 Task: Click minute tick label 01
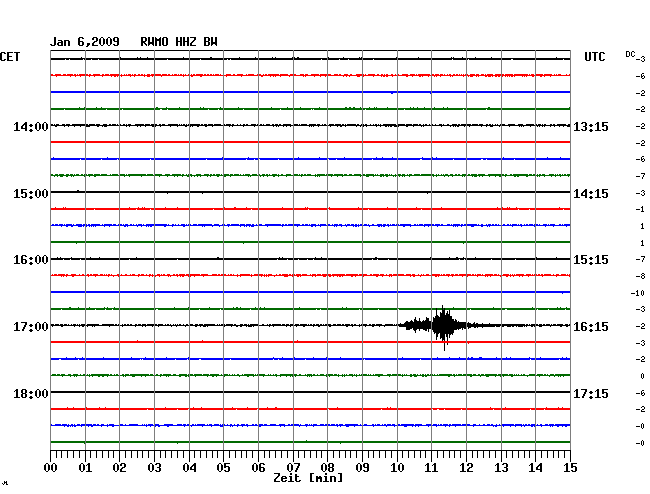[x=85, y=467]
